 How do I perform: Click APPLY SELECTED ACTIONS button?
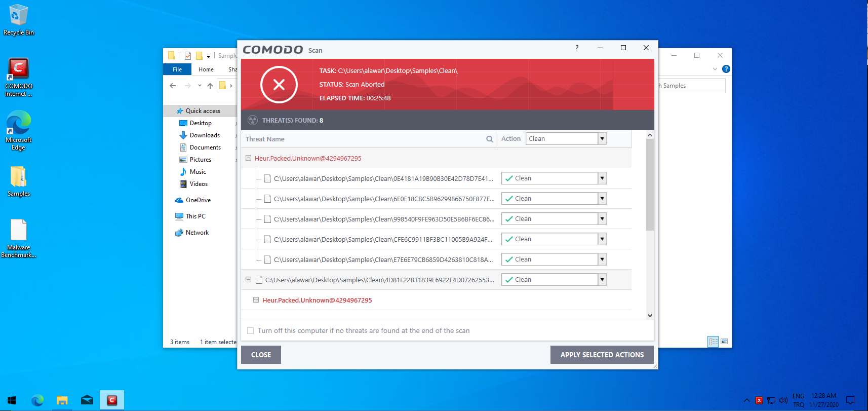602,355
